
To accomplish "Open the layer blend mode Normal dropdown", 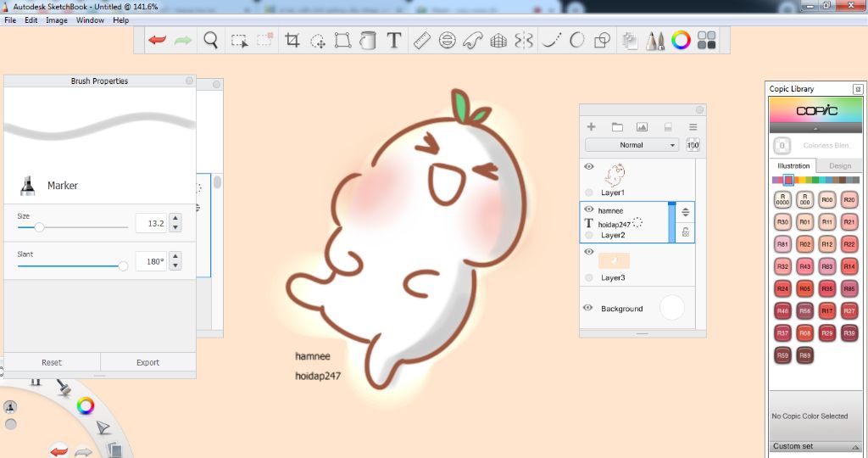I will point(632,145).
